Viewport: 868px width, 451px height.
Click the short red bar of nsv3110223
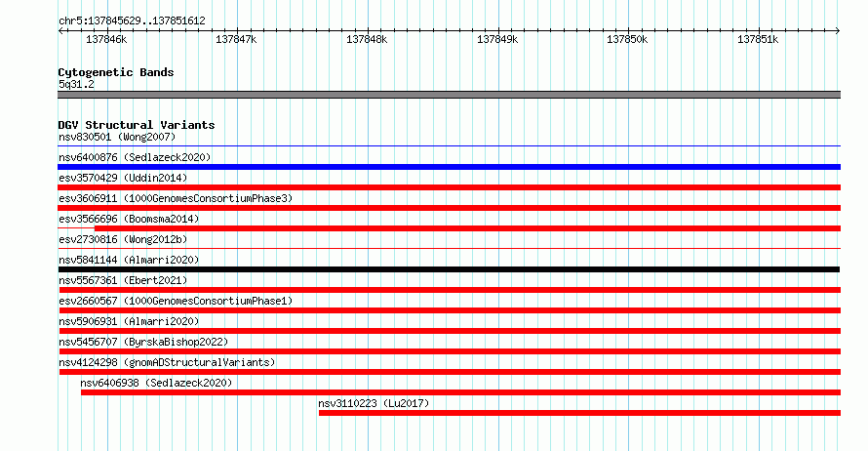579,413
